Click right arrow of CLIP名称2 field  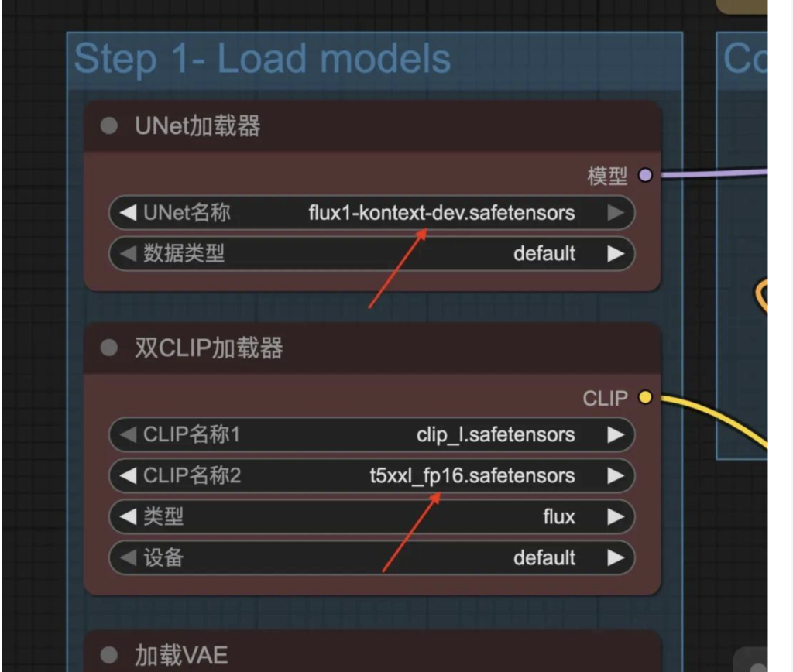(616, 475)
